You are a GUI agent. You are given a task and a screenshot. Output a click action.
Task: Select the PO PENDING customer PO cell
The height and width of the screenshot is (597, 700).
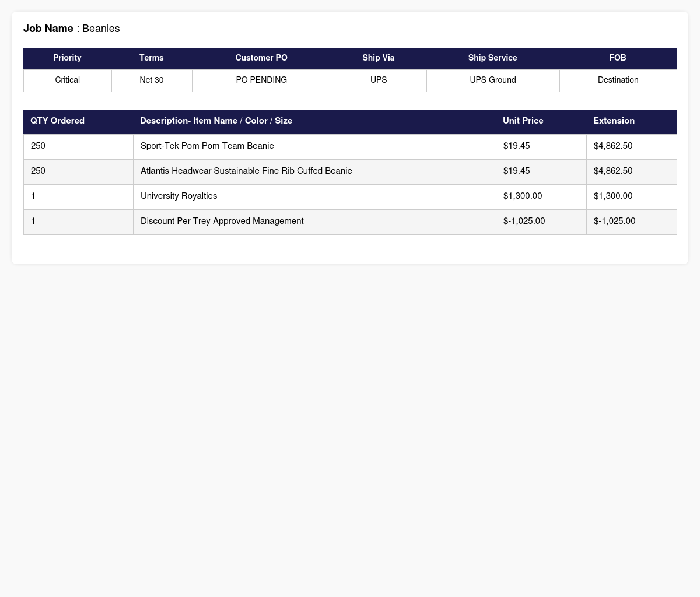tap(261, 80)
